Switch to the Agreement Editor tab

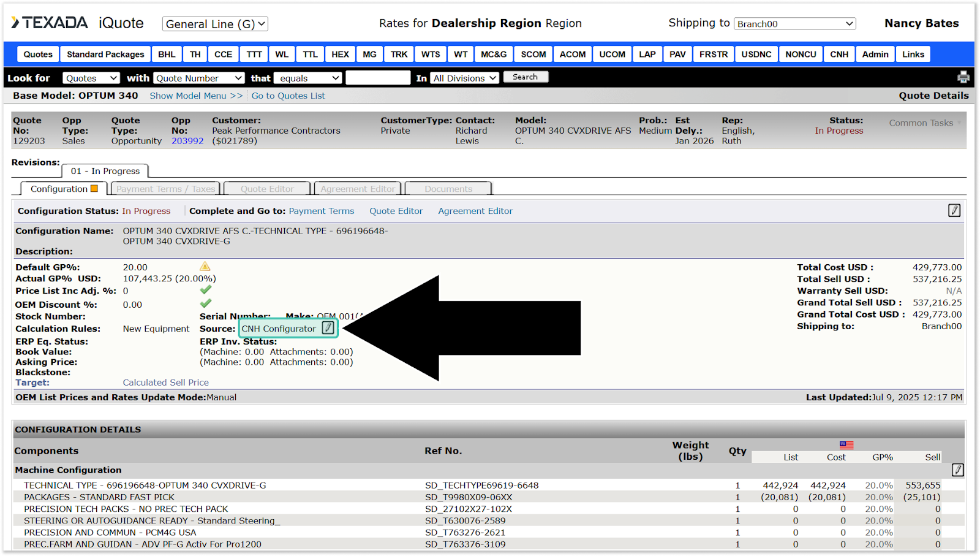pos(358,189)
